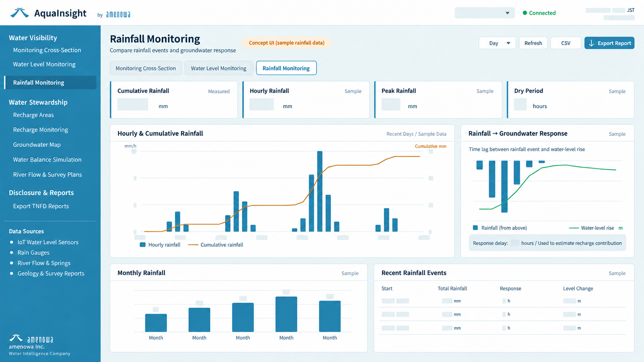
Task: Open Groundwater Map in the sidebar
Action: pos(37,145)
